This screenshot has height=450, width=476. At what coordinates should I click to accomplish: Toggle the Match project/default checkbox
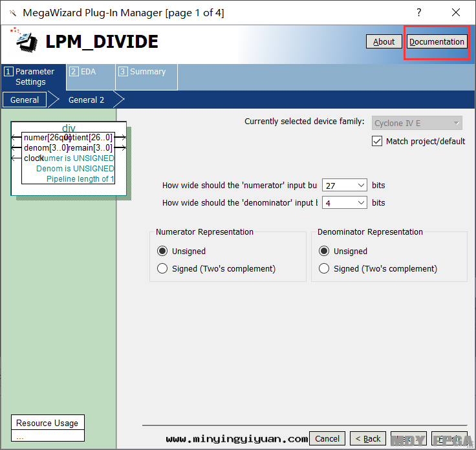tap(377, 141)
